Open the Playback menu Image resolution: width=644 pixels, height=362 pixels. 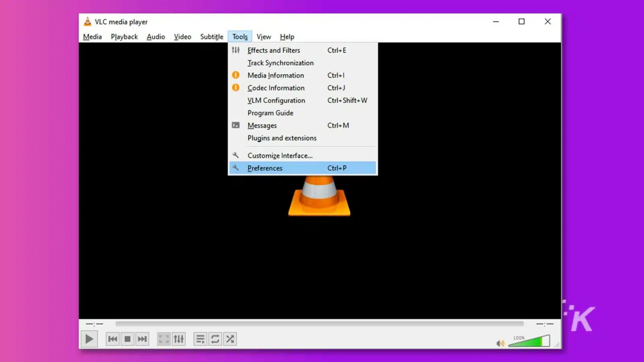124,37
